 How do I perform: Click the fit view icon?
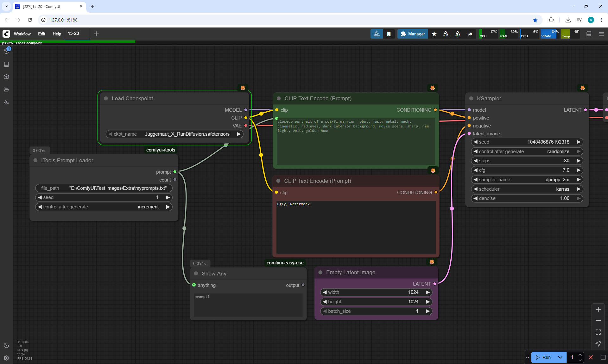(x=598, y=332)
